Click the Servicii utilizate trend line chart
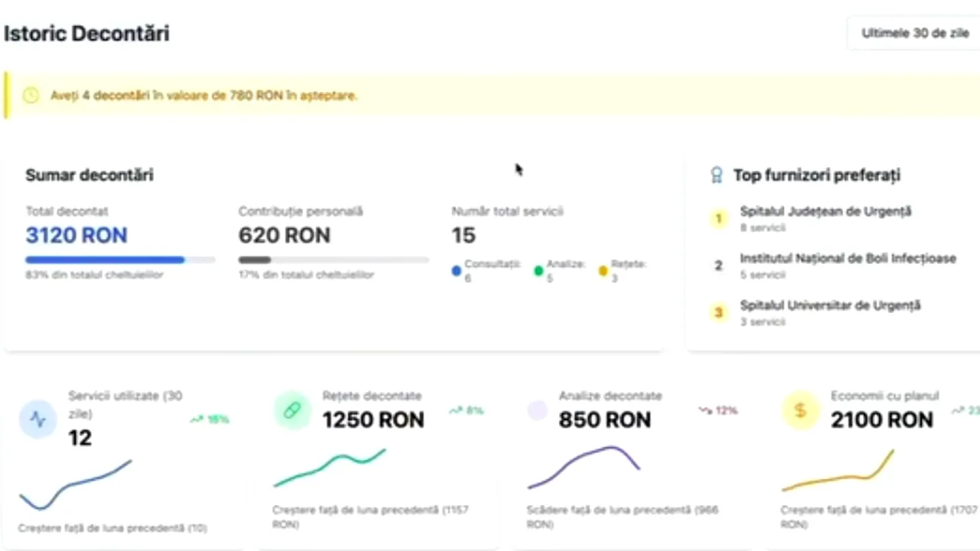The height and width of the screenshot is (551, 980). coord(75,485)
